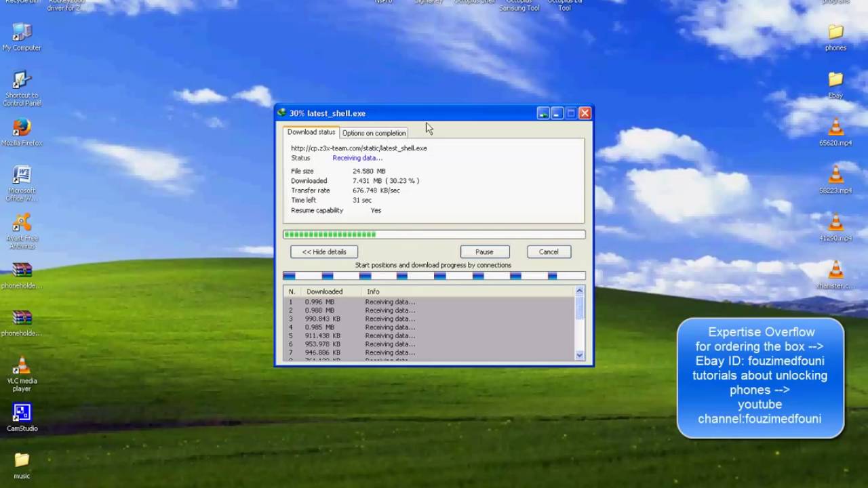Click download manager icon in title bar
The height and width of the screenshot is (488, 868).
point(282,113)
